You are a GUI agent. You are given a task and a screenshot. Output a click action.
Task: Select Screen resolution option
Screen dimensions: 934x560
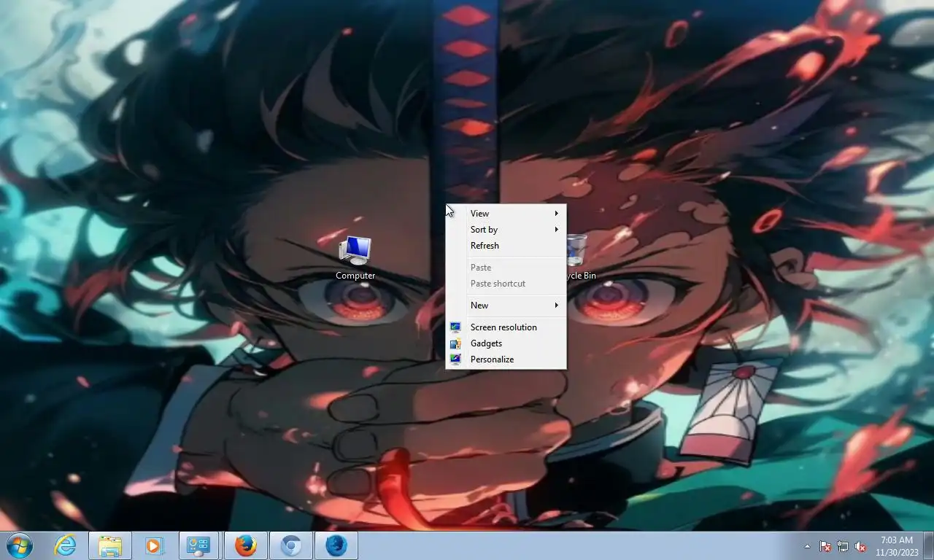pyautogui.click(x=506, y=327)
